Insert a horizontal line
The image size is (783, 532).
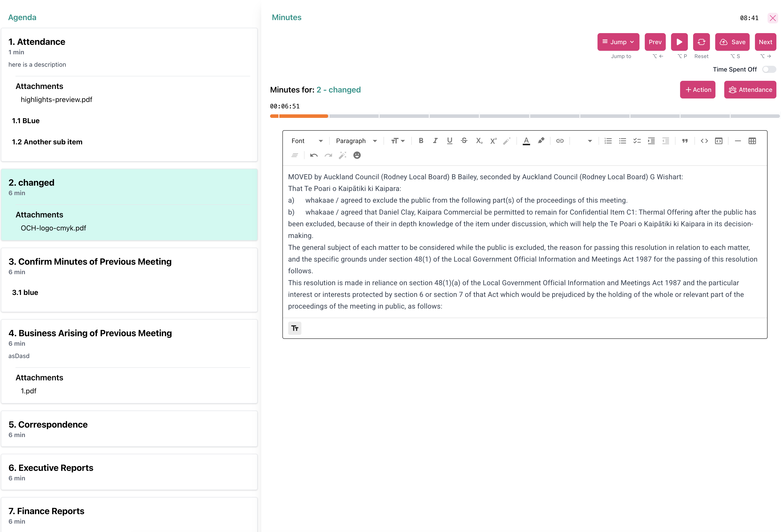click(738, 141)
